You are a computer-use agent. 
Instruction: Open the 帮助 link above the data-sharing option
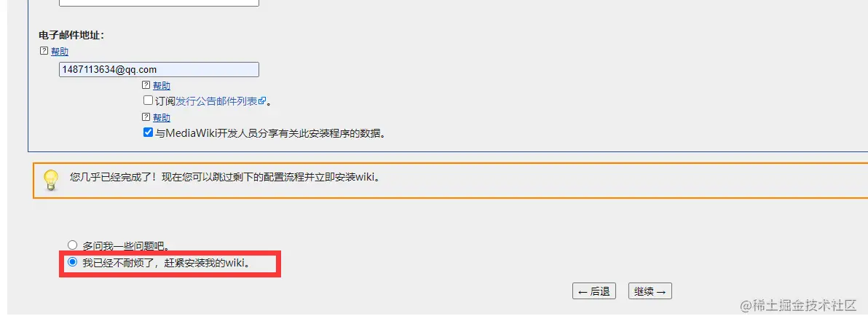point(162,117)
